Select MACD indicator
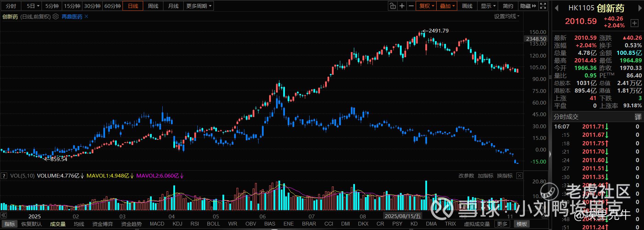The width and height of the screenshot is (644, 230). click(157, 224)
